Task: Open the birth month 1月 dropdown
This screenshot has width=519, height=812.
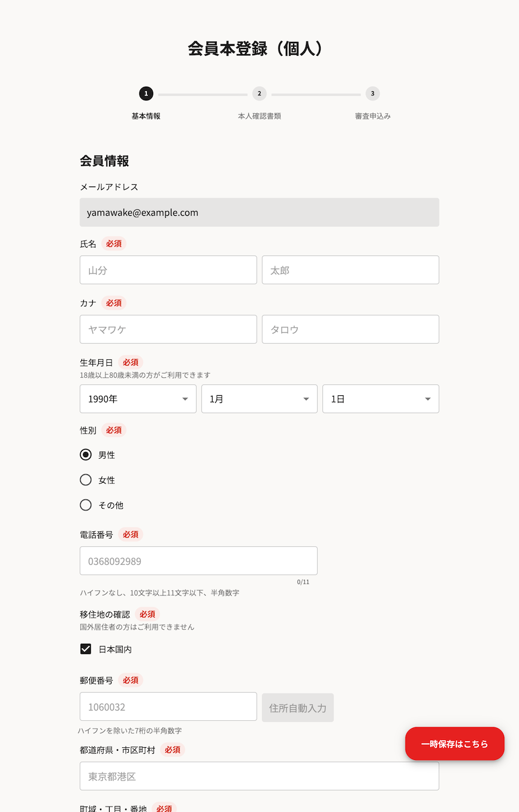Action: tap(259, 399)
